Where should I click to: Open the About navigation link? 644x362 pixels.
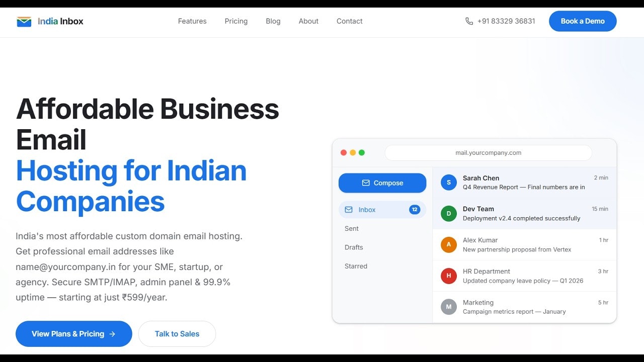pyautogui.click(x=308, y=21)
